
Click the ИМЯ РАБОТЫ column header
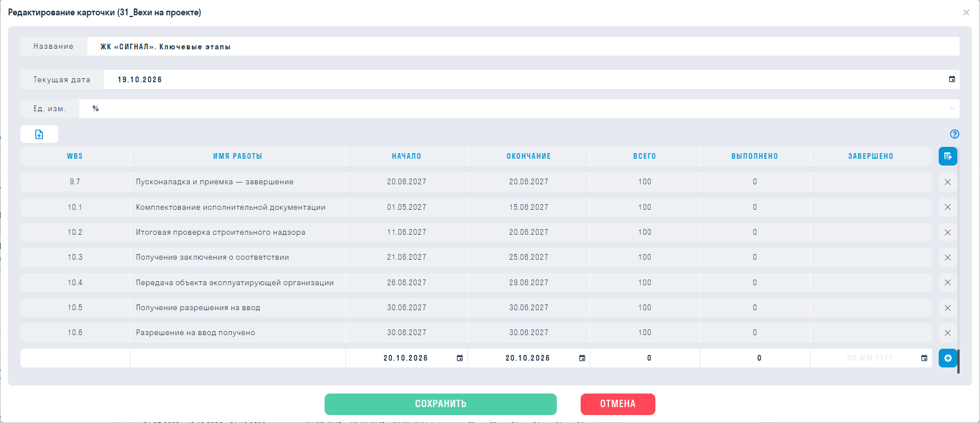[x=238, y=156]
